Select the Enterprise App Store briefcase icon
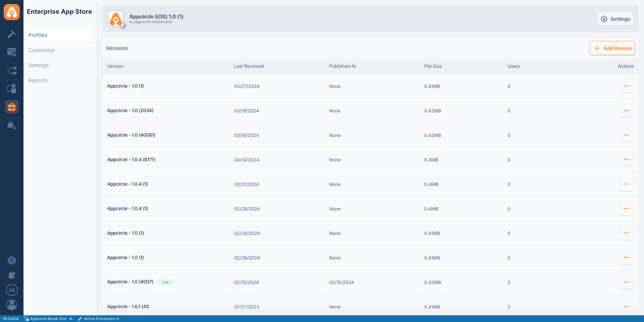This screenshot has width=644, height=322. (11, 107)
